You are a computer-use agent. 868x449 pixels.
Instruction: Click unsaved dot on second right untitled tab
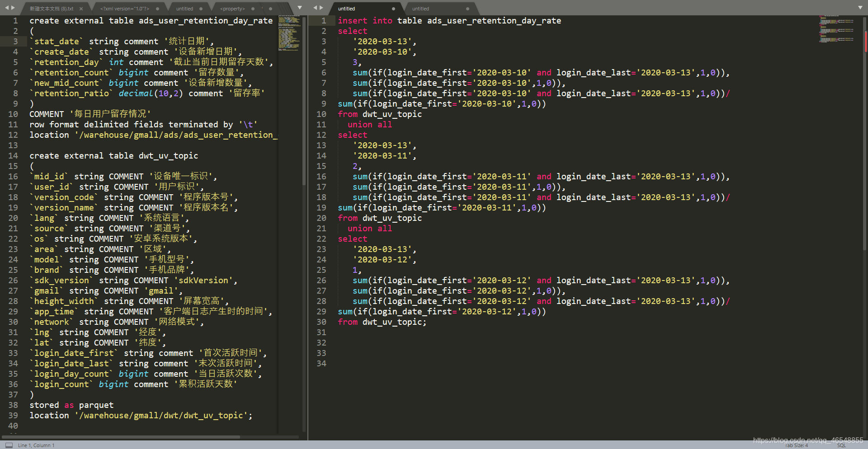click(x=467, y=9)
